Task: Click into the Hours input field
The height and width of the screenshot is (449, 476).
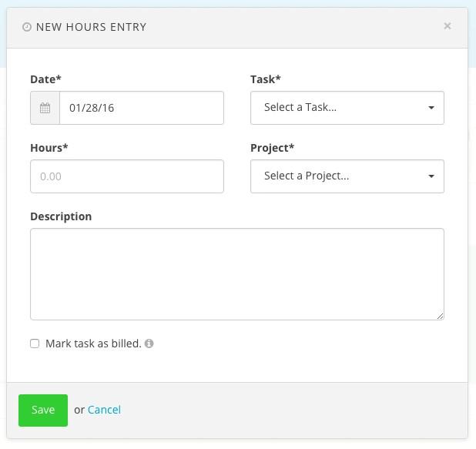Action: point(127,176)
